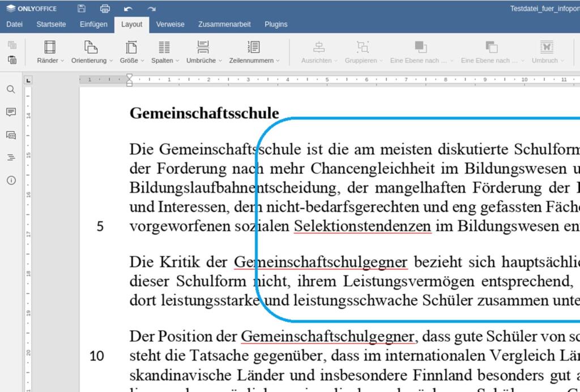Click the Spalten columns icon

pyautogui.click(x=164, y=48)
